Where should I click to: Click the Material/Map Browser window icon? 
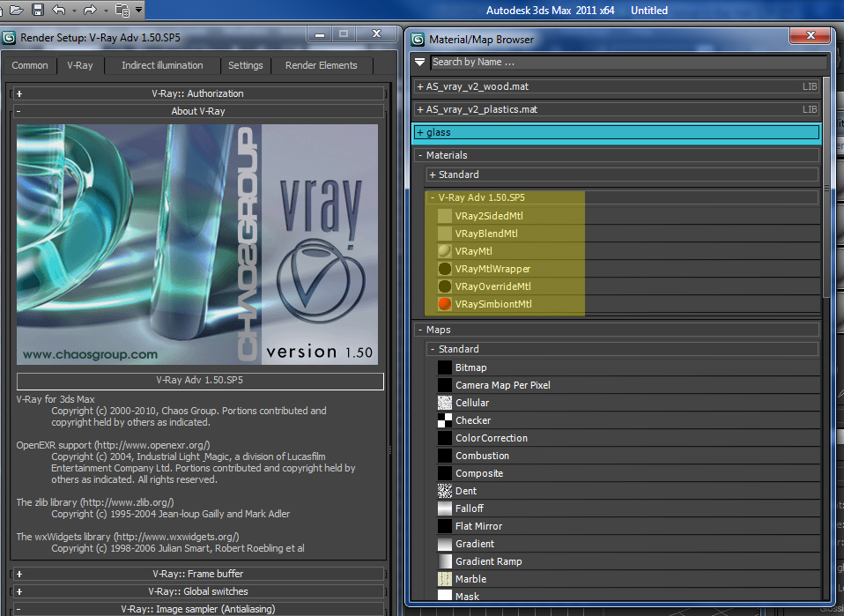[418, 40]
